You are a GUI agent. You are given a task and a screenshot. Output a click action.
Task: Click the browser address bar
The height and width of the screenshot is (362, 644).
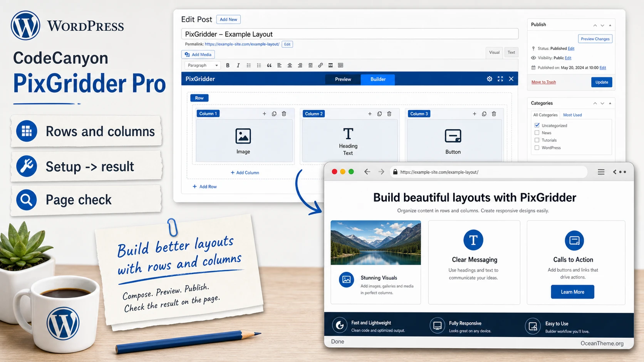(489, 172)
